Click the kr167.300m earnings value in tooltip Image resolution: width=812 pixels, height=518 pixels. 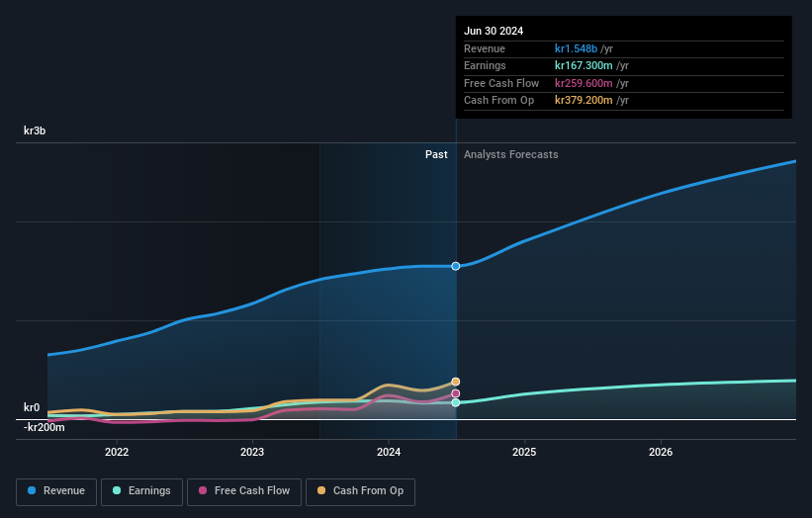pos(584,65)
